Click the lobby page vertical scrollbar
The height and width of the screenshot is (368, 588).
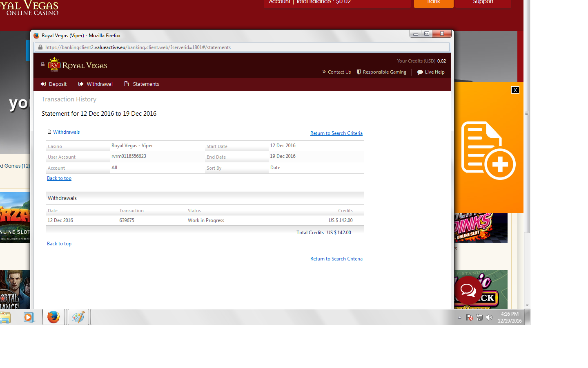click(527, 117)
